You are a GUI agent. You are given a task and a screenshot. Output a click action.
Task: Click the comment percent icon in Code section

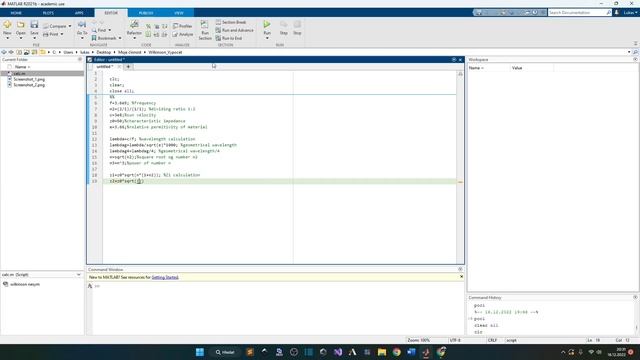(148, 26)
